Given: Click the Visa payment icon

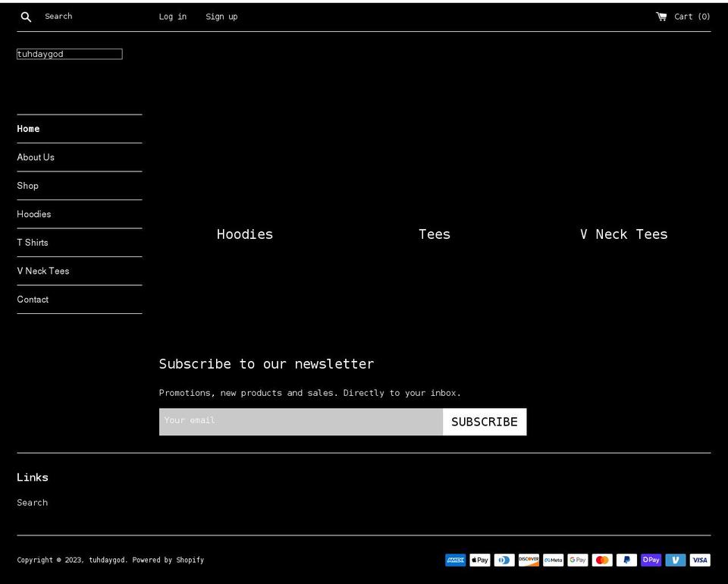Looking at the screenshot, I should click(699, 560).
